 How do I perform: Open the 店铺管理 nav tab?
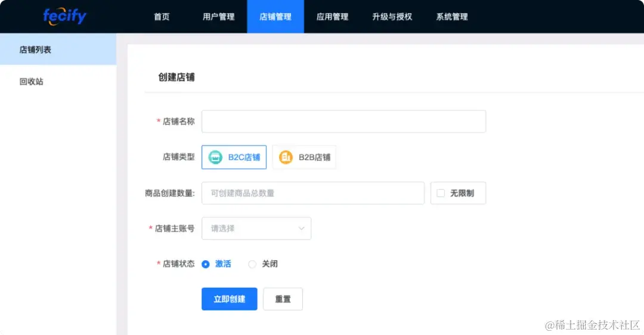point(275,17)
